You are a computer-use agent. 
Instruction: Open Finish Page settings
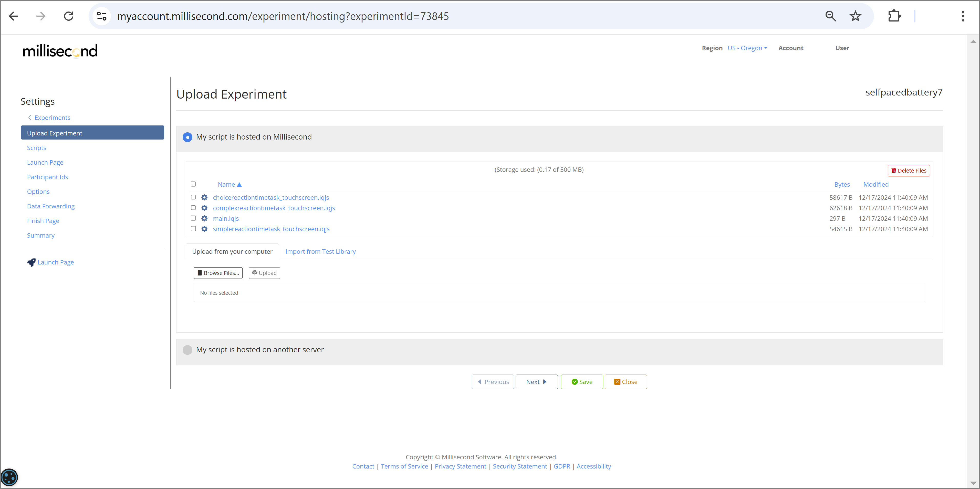click(x=43, y=221)
